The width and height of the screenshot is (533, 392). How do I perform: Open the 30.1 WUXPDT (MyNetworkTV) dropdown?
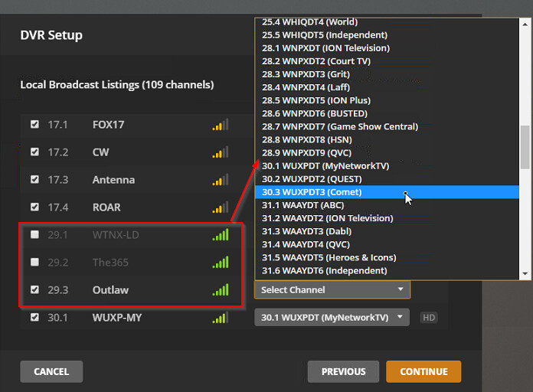(332, 318)
